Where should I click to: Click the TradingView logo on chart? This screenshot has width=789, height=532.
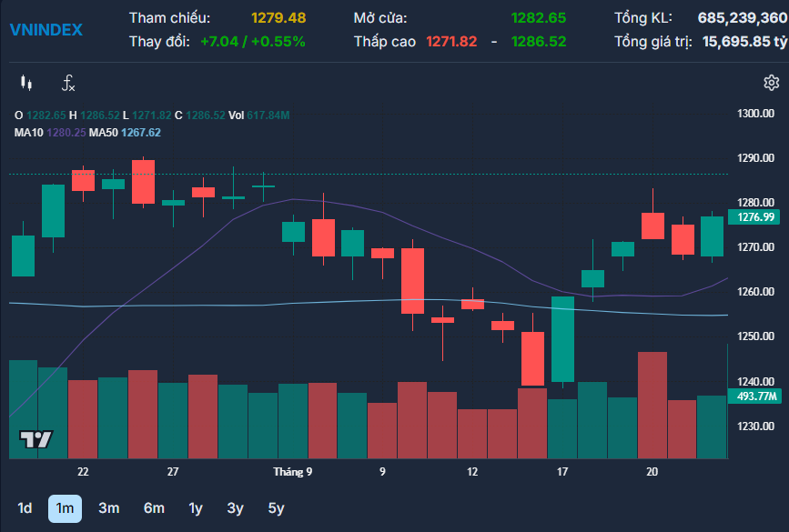[36, 440]
